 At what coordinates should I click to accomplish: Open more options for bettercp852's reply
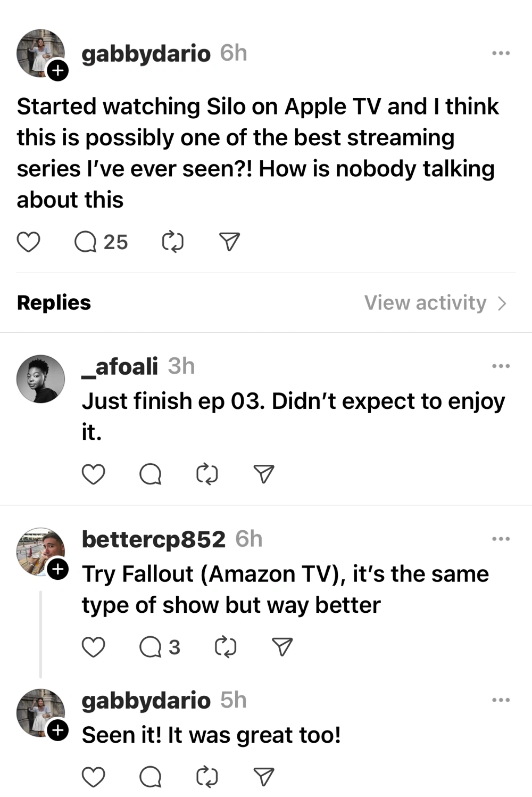point(501,539)
